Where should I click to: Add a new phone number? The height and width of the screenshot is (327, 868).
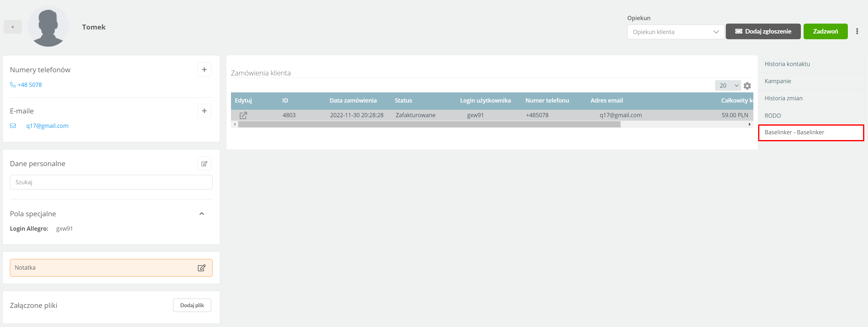coord(204,70)
